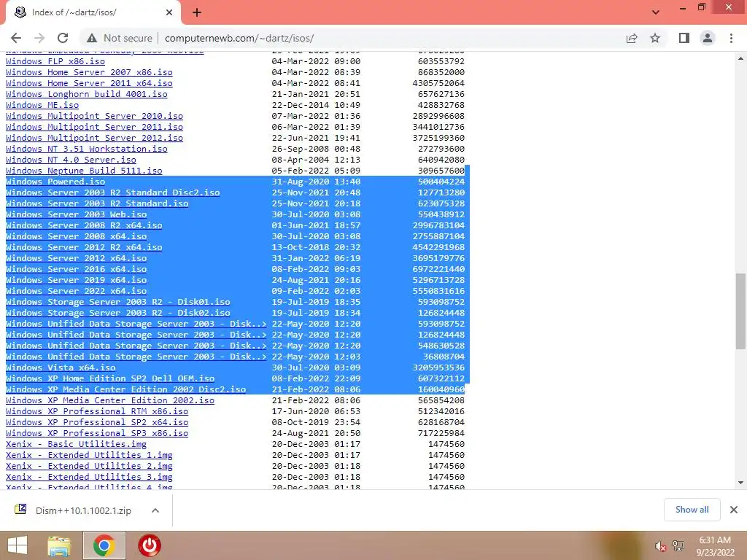
Task: Expand the Dism++10.1.1002.1.zip download options
Action: pos(155,510)
